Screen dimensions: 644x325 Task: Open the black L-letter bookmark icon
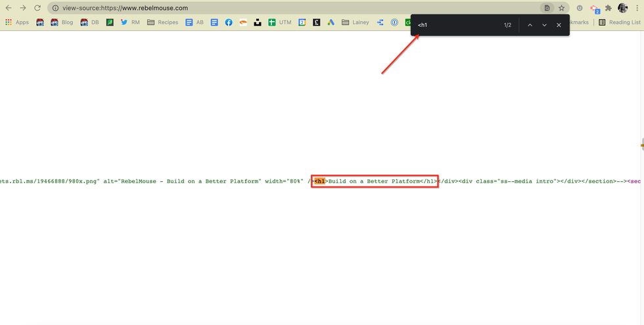tap(316, 22)
